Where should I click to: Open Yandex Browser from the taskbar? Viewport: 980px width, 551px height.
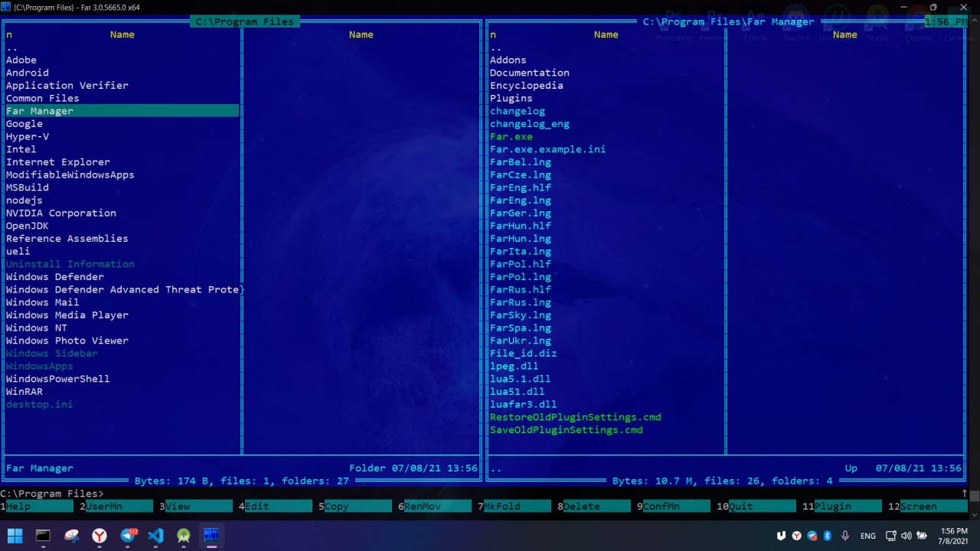coord(100,536)
